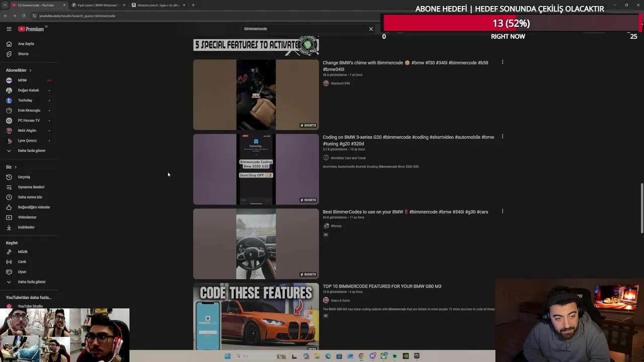This screenshot has height=362, width=644.
Task: Visit Stephen's B58 channel
Action: click(340, 83)
